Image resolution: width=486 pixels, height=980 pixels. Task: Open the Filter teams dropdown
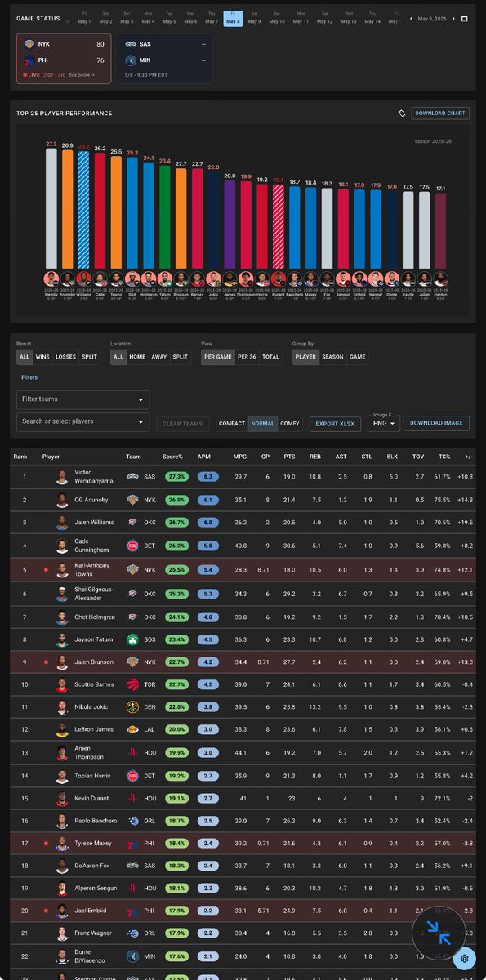[82, 399]
